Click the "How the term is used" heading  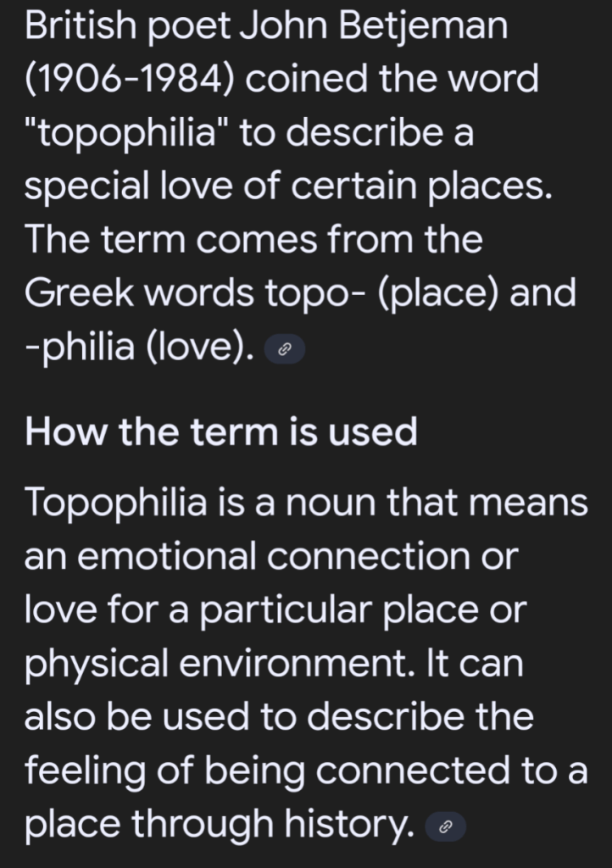coord(220,431)
